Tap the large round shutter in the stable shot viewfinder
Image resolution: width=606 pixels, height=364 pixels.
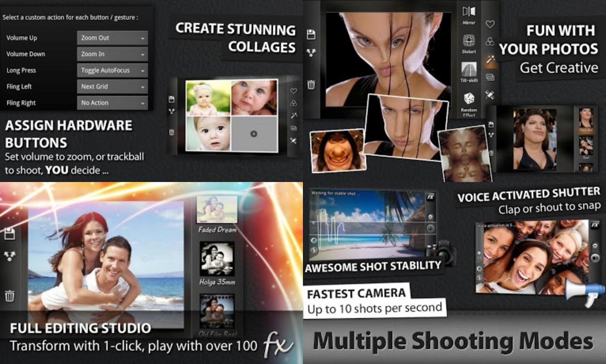click(x=430, y=228)
